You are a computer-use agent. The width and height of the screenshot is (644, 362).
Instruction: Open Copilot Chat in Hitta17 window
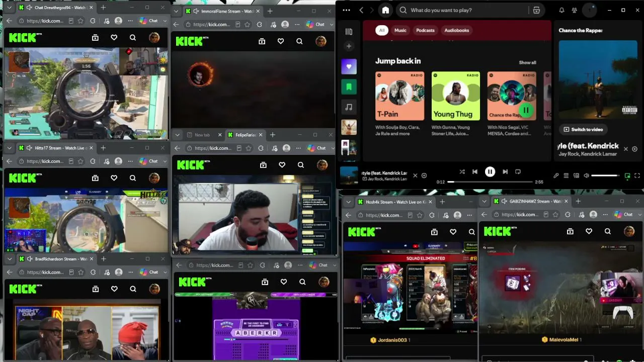pyautogui.click(x=148, y=161)
